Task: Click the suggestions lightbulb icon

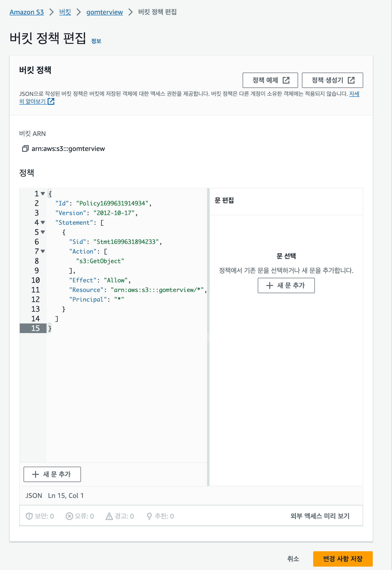Action: click(x=149, y=516)
